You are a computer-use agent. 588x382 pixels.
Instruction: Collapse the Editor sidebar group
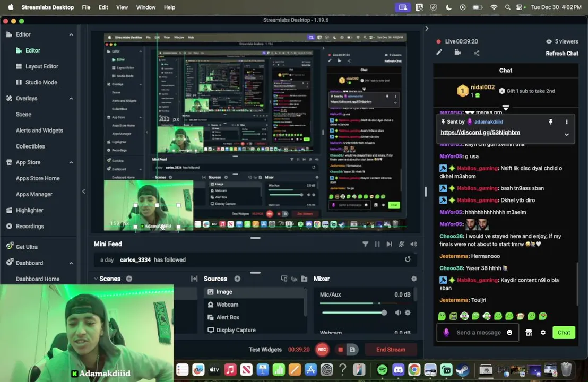tap(71, 34)
